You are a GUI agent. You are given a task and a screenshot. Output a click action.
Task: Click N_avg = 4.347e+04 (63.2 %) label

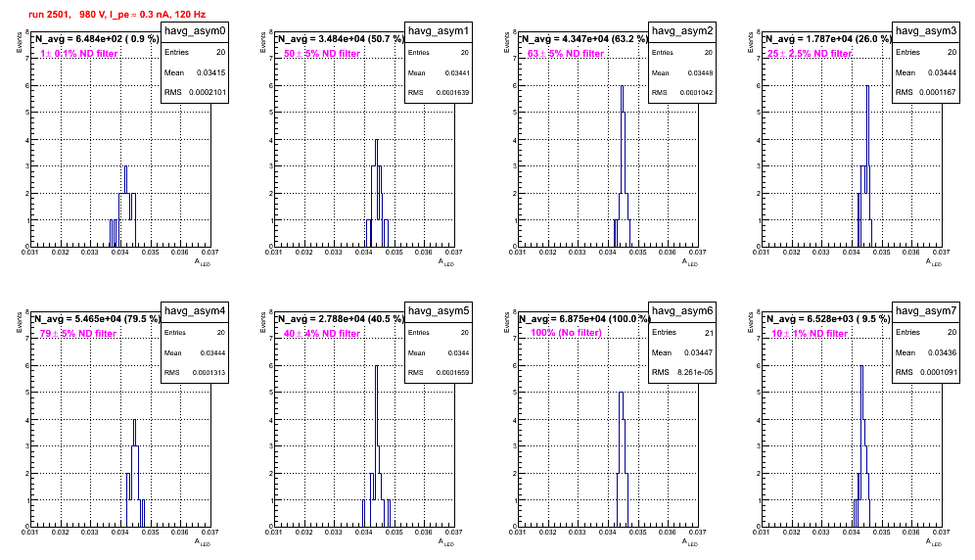pos(584,38)
